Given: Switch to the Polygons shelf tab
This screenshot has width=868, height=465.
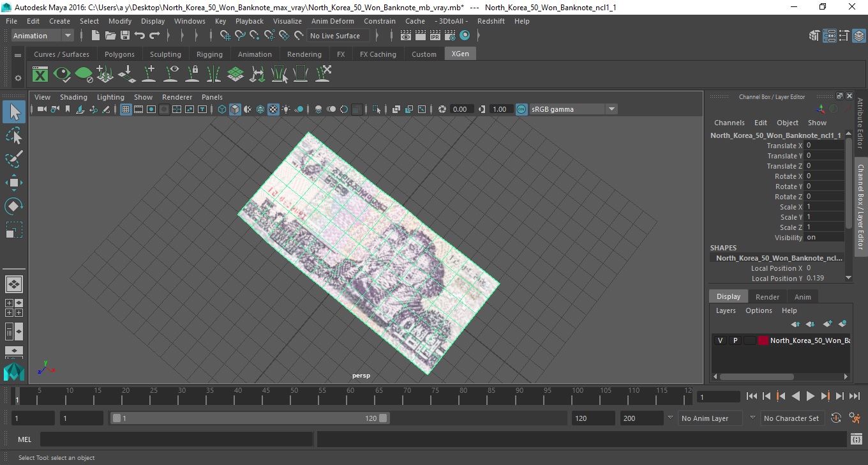Looking at the screenshot, I should point(119,54).
